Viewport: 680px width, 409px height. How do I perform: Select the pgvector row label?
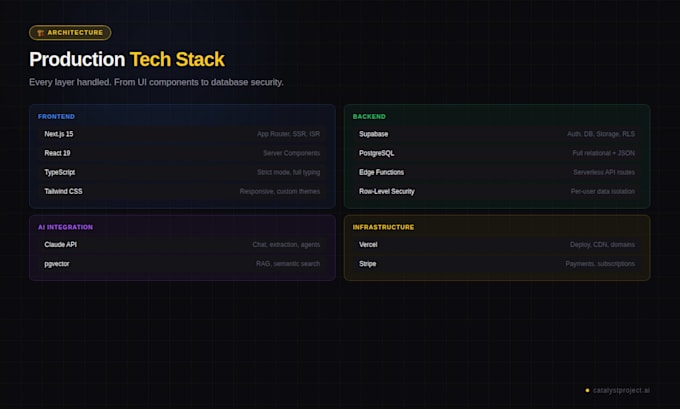[x=57, y=264]
